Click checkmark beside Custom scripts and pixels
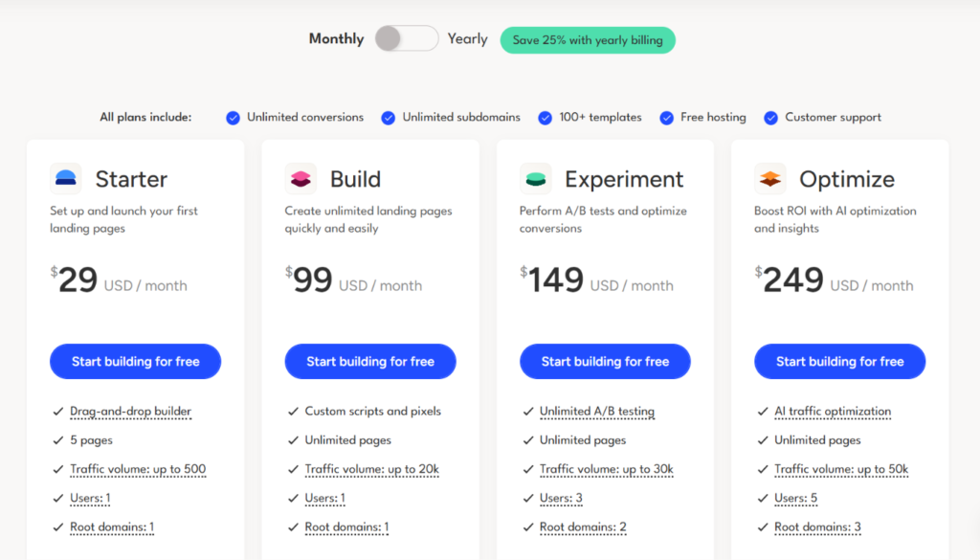This screenshot has width=980, height=560. point(293,412)
